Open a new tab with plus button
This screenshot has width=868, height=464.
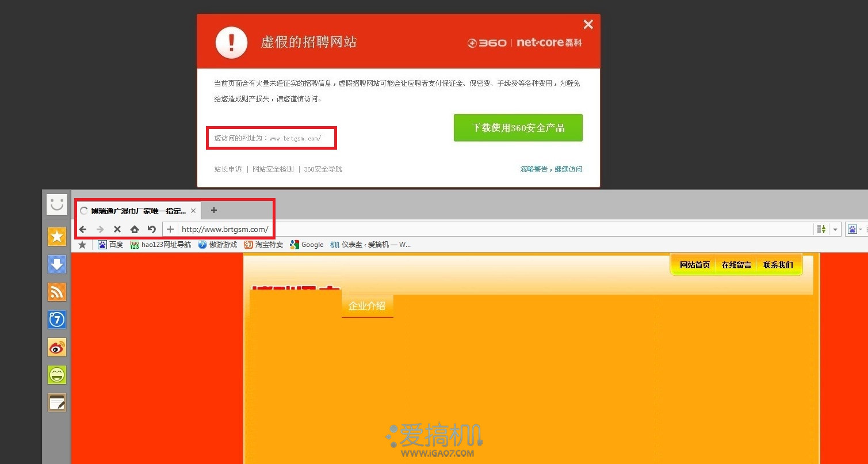tap(214, 210)
